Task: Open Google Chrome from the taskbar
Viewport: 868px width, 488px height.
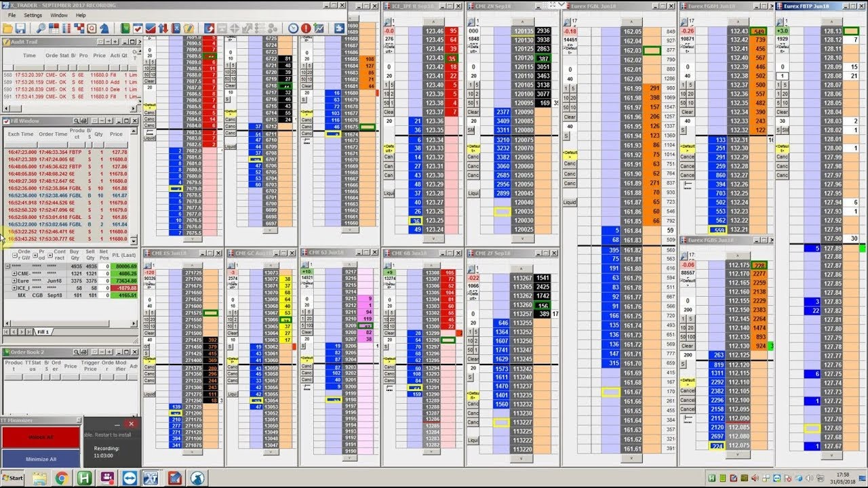Action: coord(60,478)
